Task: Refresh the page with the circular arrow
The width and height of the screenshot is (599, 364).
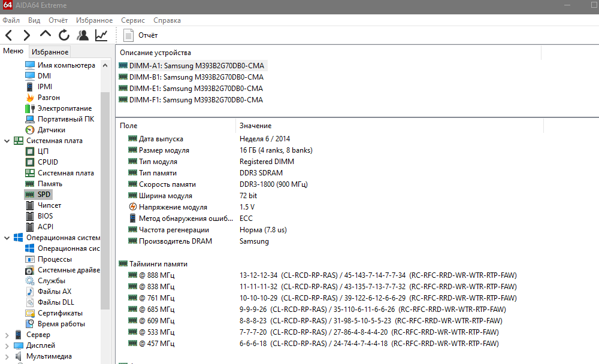Action: [64, 35]
